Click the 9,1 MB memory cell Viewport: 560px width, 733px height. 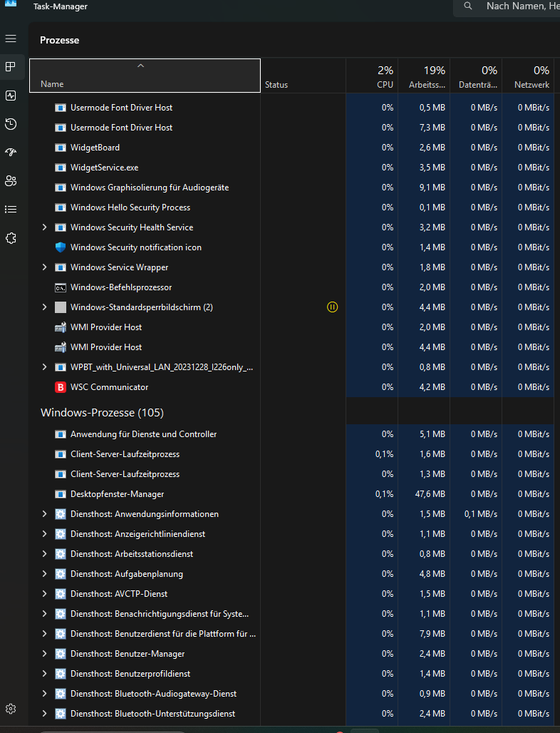click(424, 188)
